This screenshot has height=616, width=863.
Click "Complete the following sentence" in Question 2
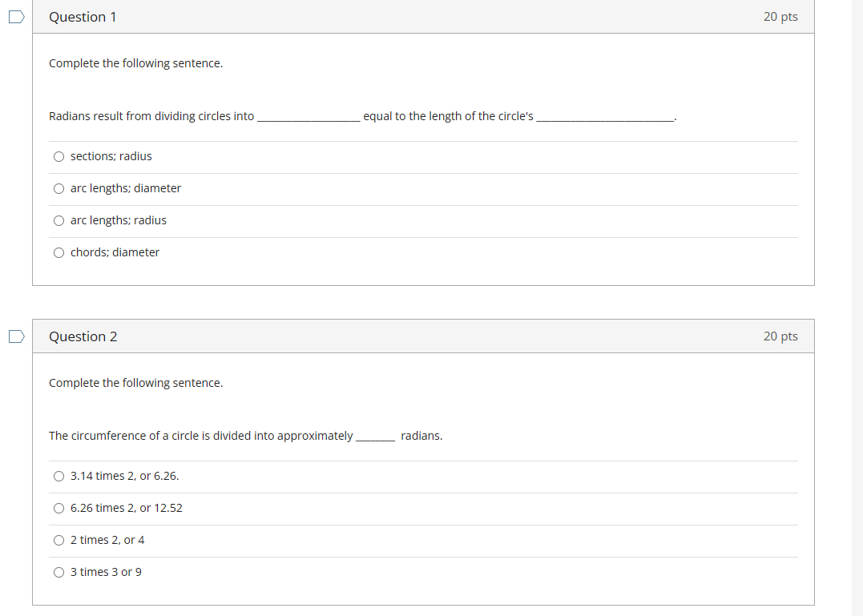pos(135,383)
